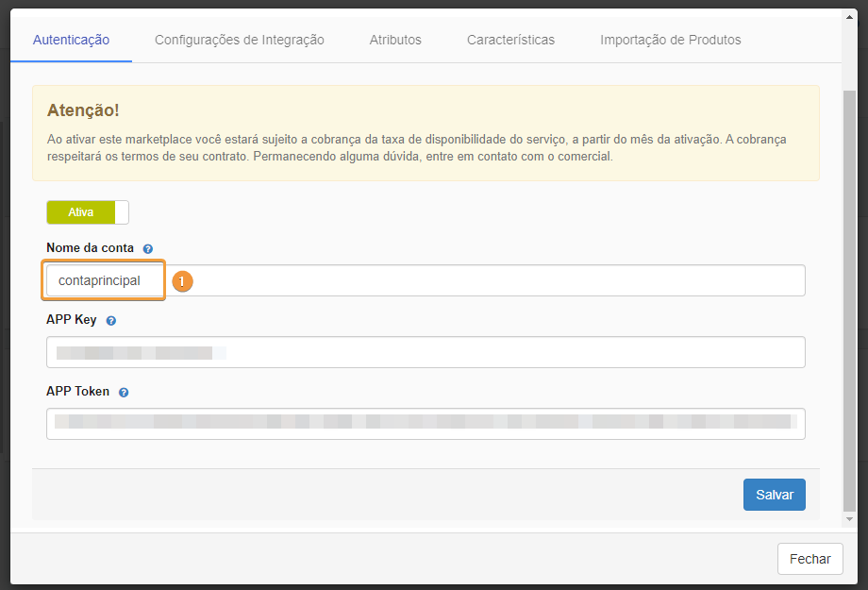The image size is (868, 590).
Task: Switch to the Autenticação tab
Action: (71, 40)
